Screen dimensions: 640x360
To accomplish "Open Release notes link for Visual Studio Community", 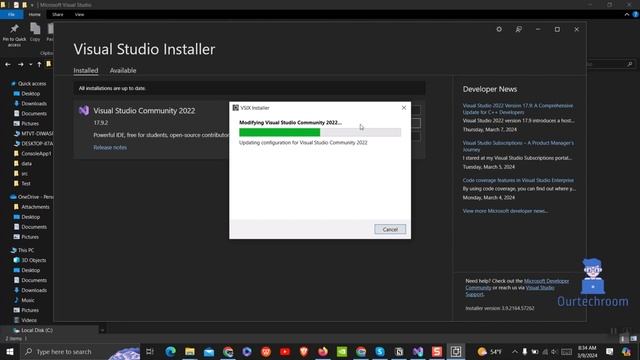I will (x=110, y=147).
